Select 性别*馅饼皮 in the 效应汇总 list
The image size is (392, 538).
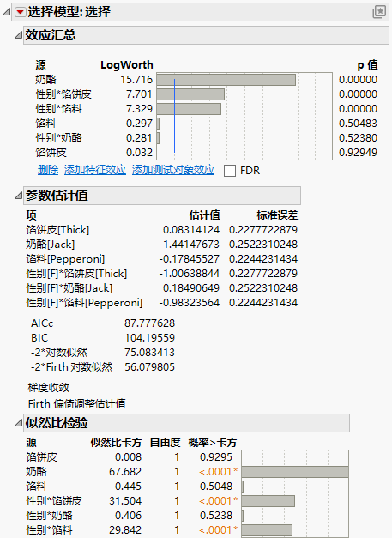[63, 94]
